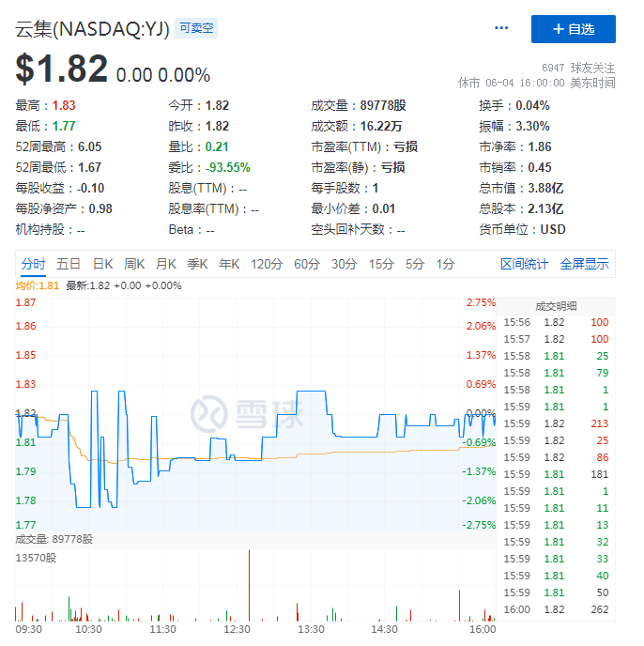Click the 15:59 trade row with 181 shares

[556, 474]
